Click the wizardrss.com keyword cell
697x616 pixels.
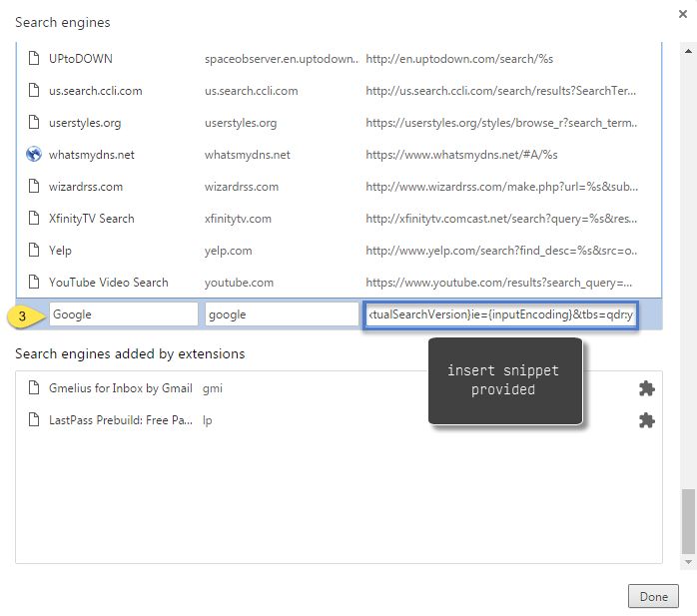(x=242, y=187)
